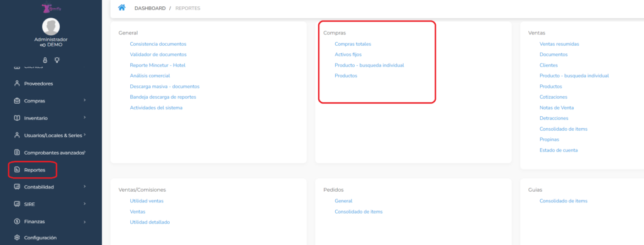
Task: Expand the Contabilidad sidebar chevron
Action: [x=84, y=187]
